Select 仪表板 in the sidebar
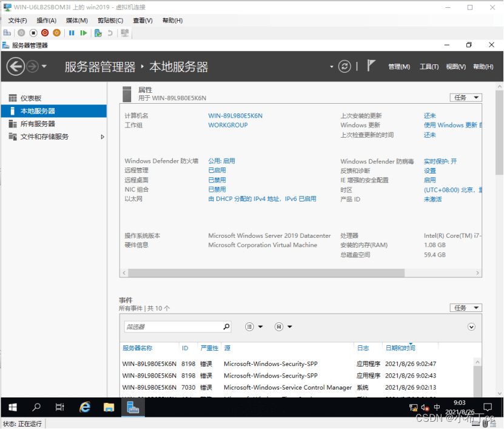Screen dimensions: 504x429 click(x=54, y=98)
